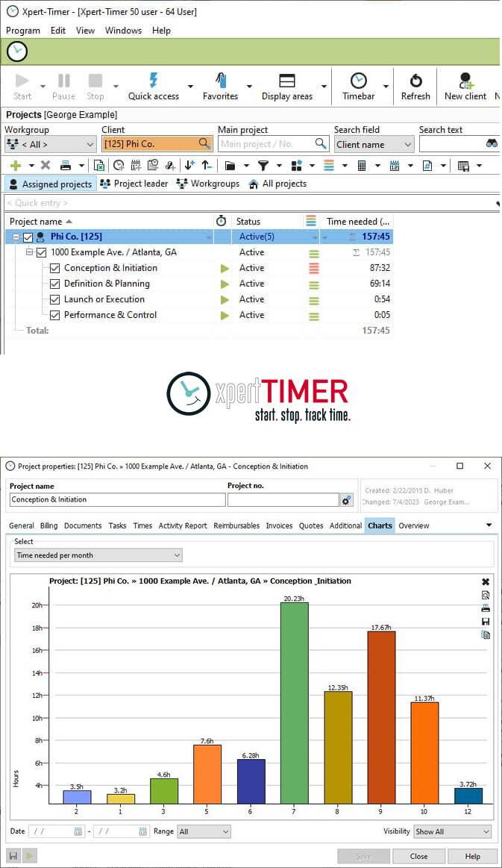Click green plus add project icon
Image resolution: width=502 pixels, height=868 pixels.
point(16,165)
